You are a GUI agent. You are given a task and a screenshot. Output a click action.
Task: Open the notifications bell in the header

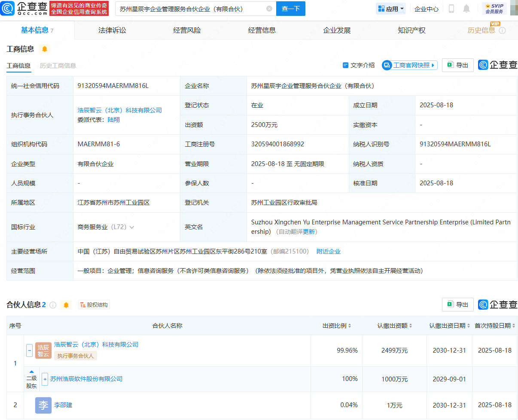pyautogui.click(x=466, y=9)
